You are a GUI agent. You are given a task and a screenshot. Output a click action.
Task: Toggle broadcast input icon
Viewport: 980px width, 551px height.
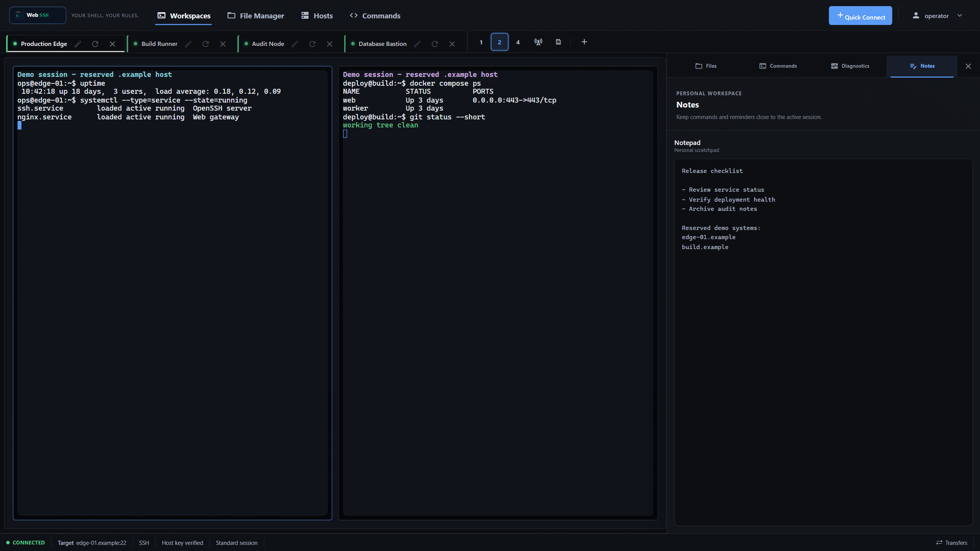(x=538, y=42)
